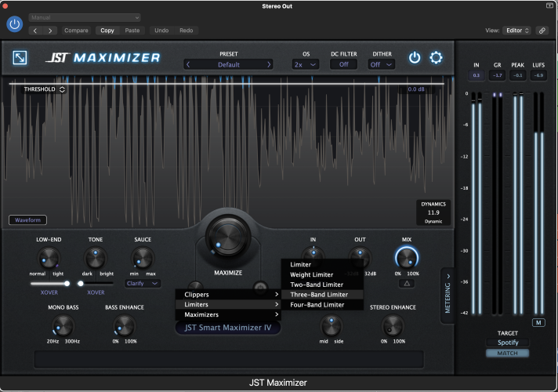Toggle the small power button below MAXIMIZE
The height and width of the screenshot is (392, 558).
click(x=260, y=287)
